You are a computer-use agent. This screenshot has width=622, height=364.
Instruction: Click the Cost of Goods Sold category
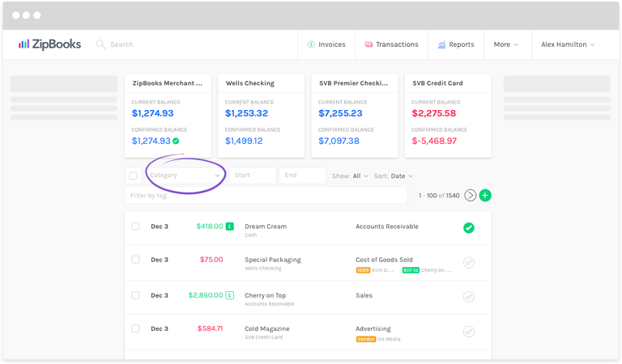click(x=384, y=260)
